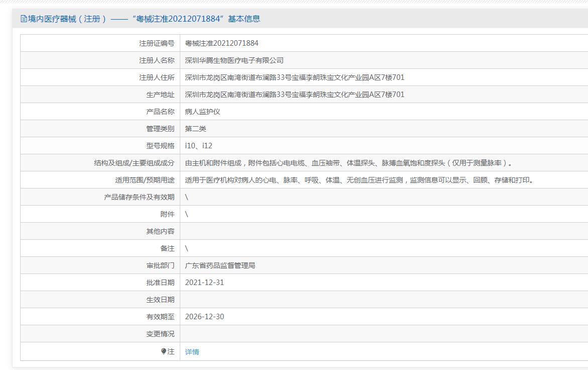
Task: Click the 其他内容 label cell
Action: click(x=100, y=231)
